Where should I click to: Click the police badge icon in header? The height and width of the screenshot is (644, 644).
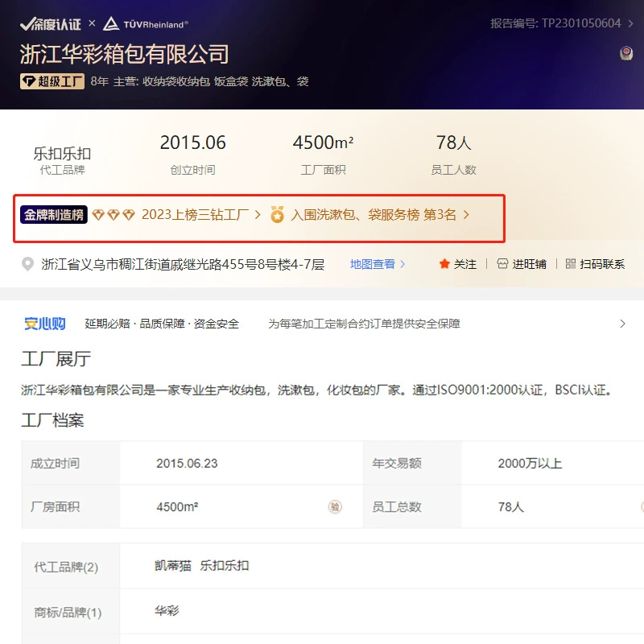[x=626, y=53]
